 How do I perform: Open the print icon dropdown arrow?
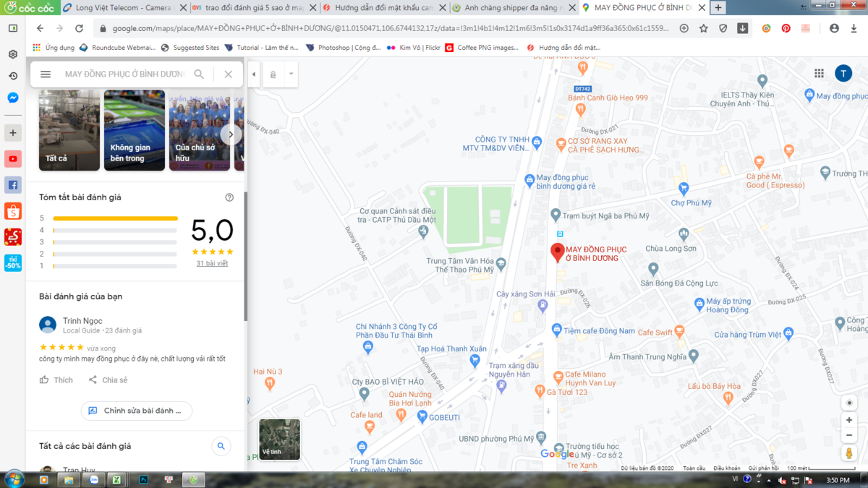[x=291, y=74]
